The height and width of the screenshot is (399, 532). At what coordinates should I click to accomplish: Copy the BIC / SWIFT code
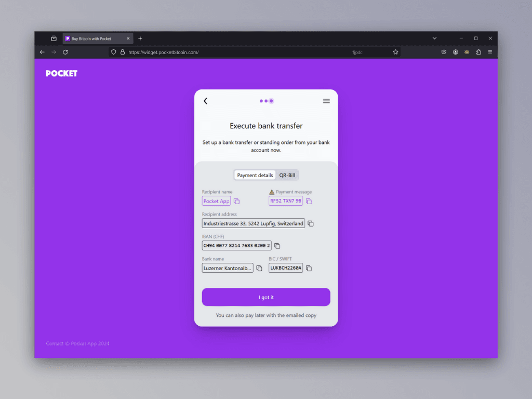[x=309, y=269]
